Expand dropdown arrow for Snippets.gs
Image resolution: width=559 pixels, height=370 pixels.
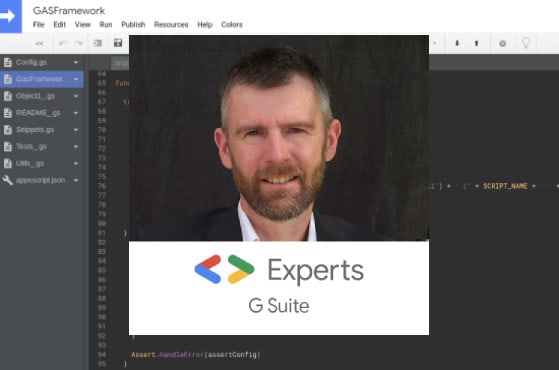point(76,130)
